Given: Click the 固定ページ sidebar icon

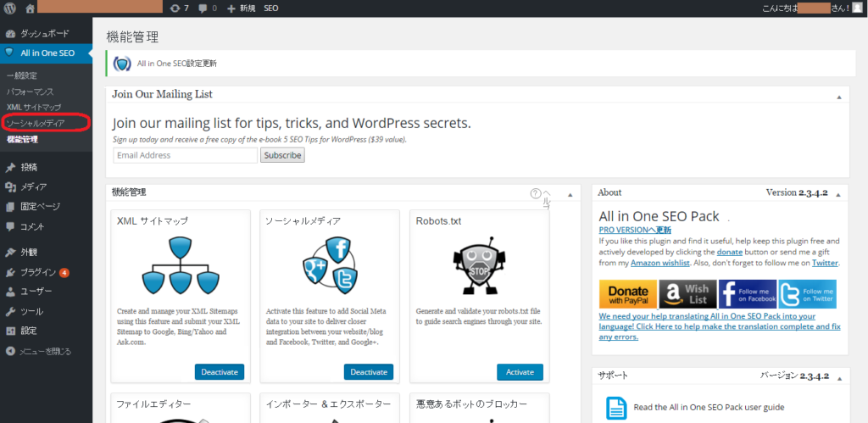Looking at the screenshot, I should pyautogui.click(x=10, y=207).
